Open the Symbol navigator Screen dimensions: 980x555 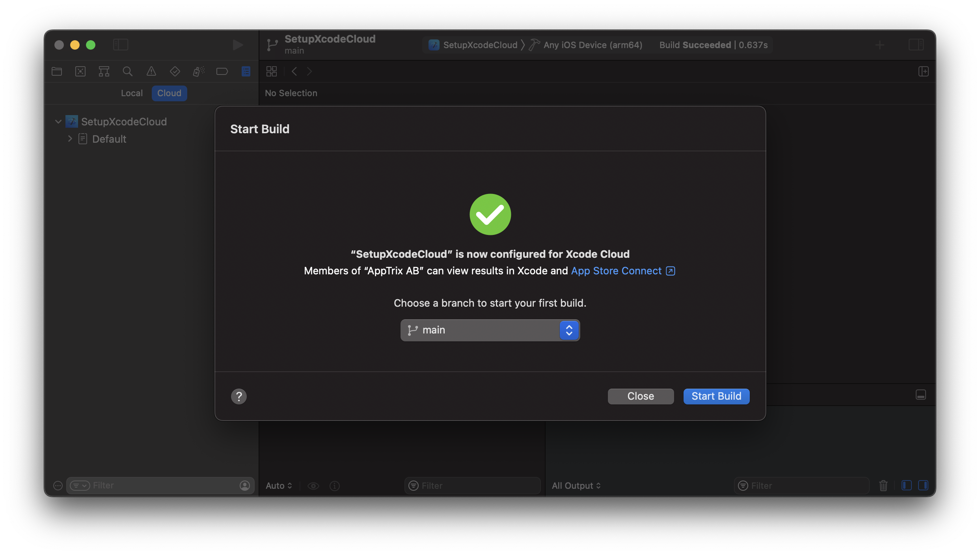[104, 71]
